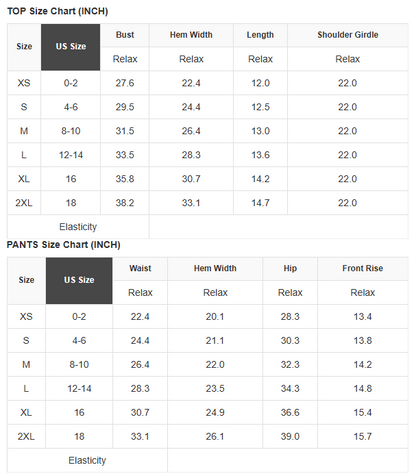Click Hem Width header in PANTS chart

click(x=215, y=269)
